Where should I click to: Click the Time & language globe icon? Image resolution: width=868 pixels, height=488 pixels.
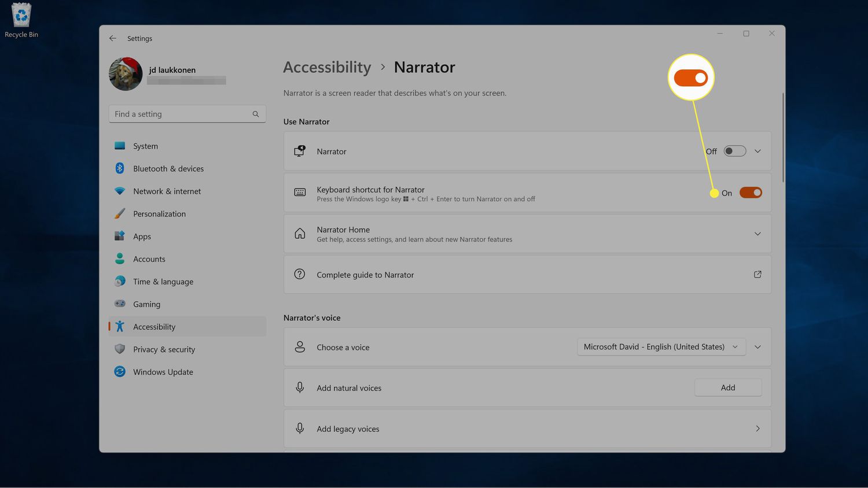click(120, 281)
